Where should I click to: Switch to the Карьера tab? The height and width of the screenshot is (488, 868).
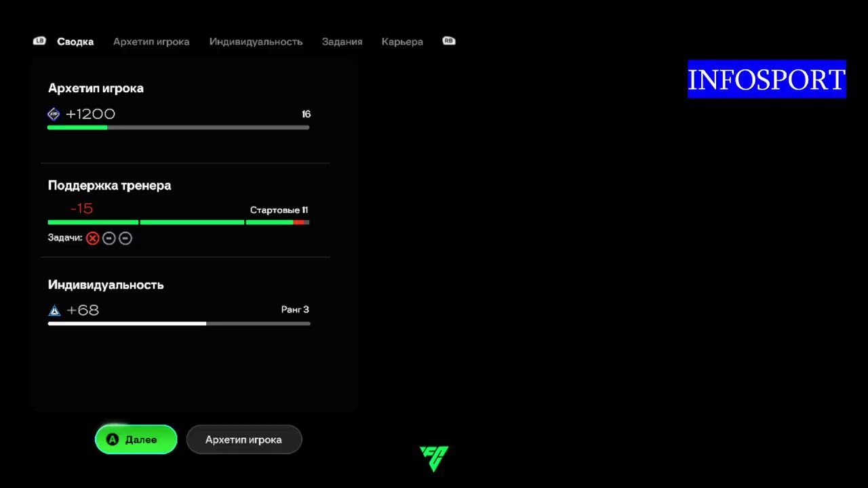[402, 41]
